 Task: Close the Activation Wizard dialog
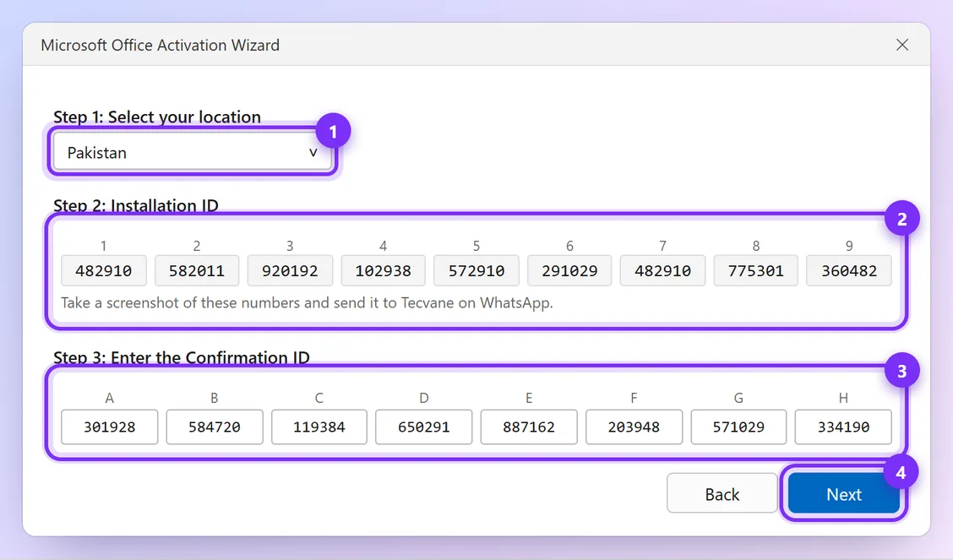point(902,45)
